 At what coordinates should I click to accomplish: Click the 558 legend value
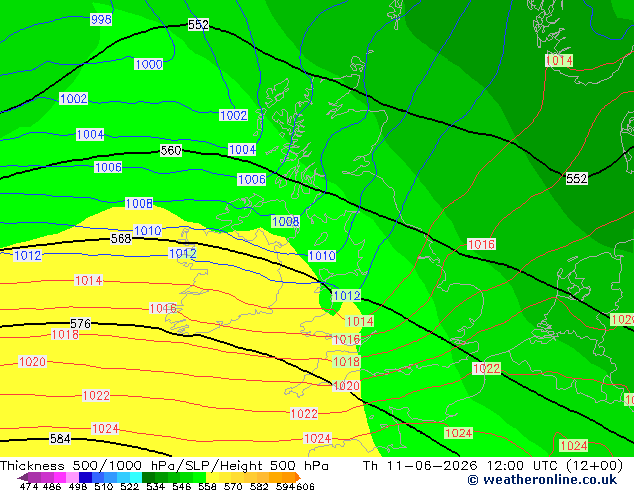point(207,486)
